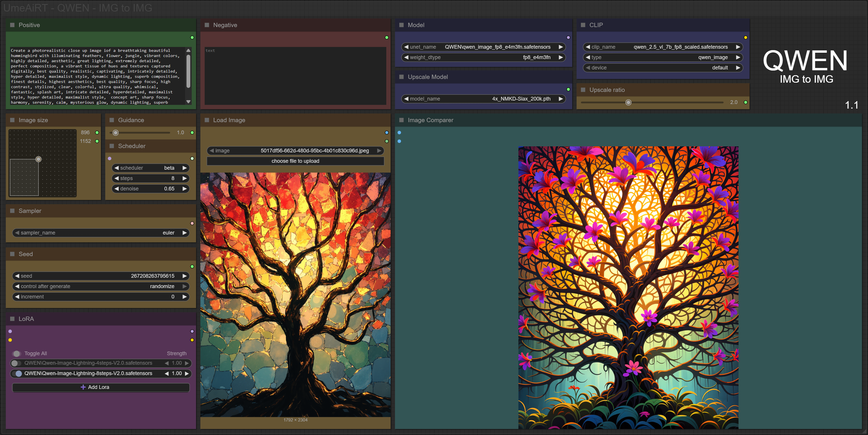Enable the Lightning-4steps LoRA toggle
Viewport: 868px width, 435px height.
[x=16, y=363]
